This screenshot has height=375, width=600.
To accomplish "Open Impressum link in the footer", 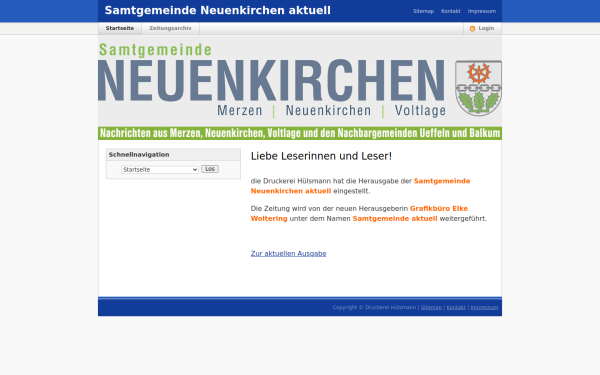I will tap(484, 307).
